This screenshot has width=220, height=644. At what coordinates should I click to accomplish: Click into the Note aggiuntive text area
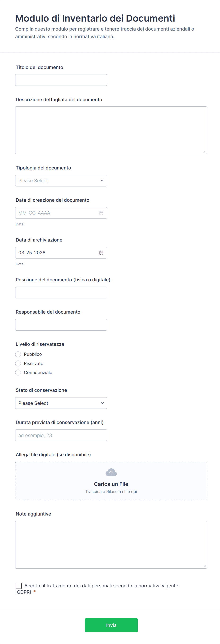111,545
